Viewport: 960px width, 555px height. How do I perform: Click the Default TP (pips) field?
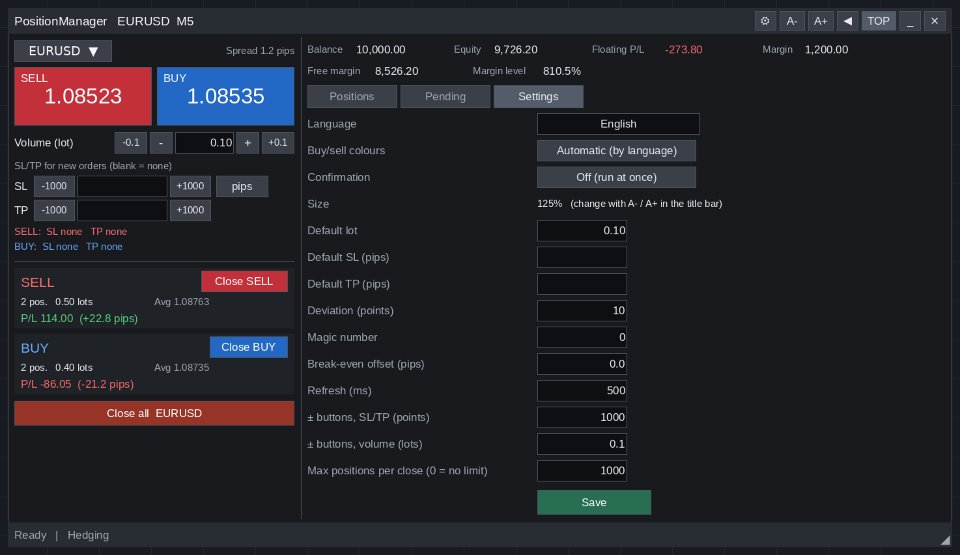[x=582, y=284]
